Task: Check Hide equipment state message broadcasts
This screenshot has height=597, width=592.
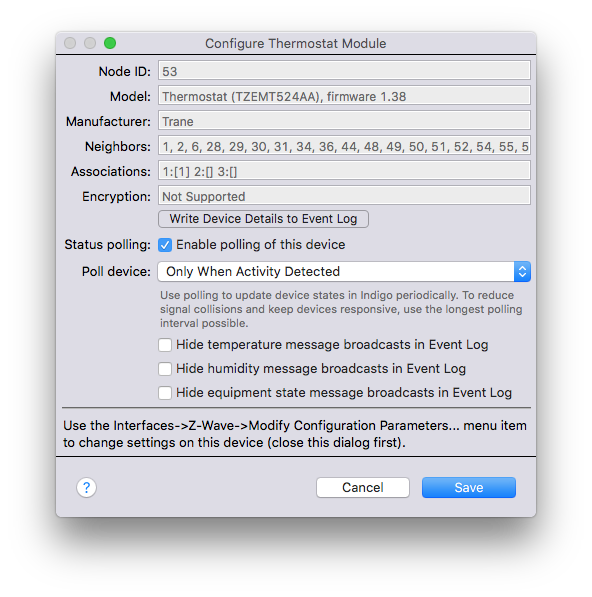Action: (165, 393)
